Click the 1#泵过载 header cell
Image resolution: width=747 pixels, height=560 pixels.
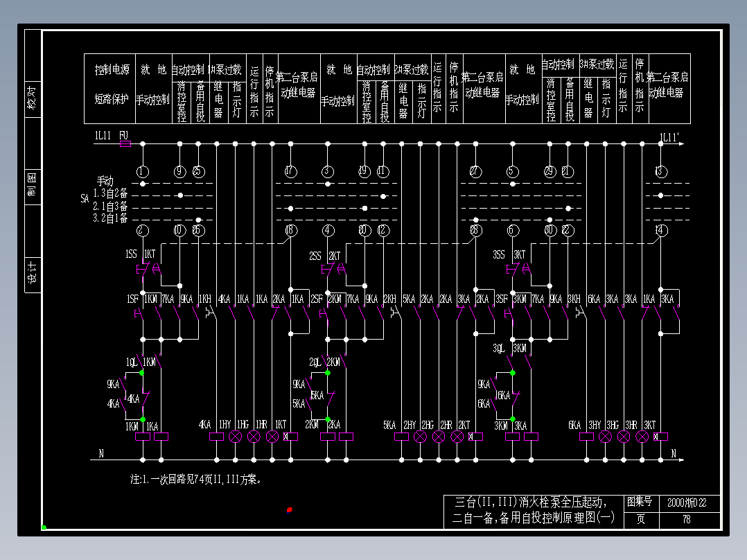pyautogui.click(x=225, y=69)
